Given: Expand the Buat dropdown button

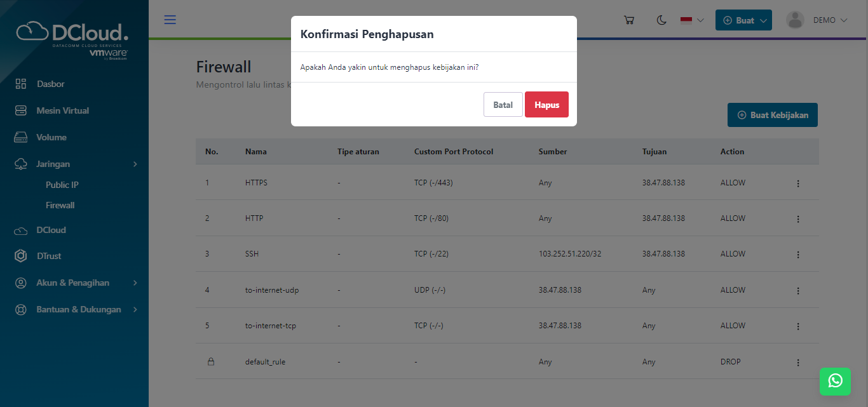Looking at the screenshot, I should [x=743, y=20].
